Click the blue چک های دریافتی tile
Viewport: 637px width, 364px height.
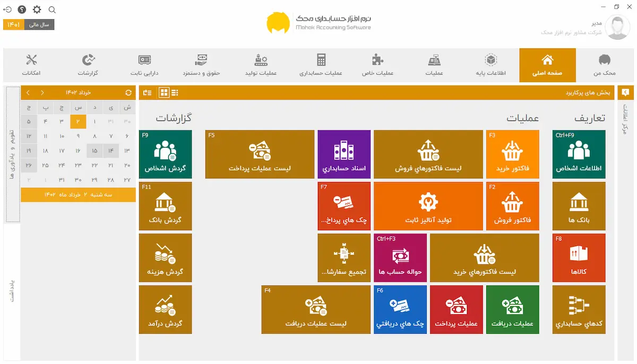400,309
